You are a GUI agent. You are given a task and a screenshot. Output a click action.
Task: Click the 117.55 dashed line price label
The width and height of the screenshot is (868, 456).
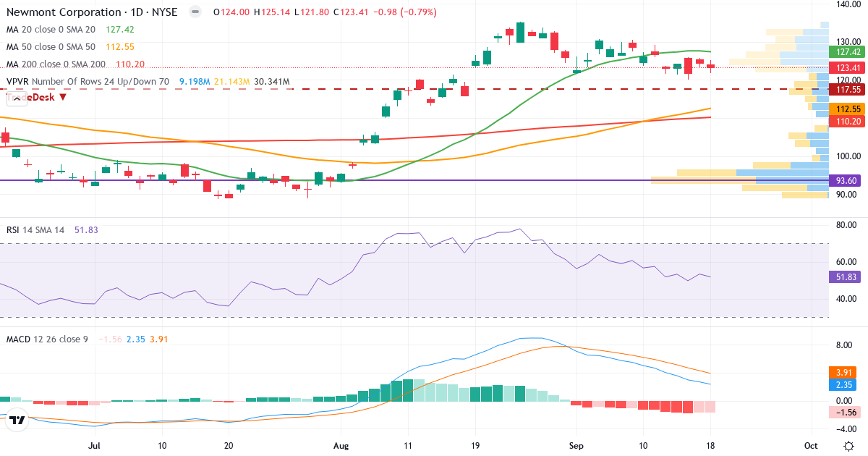(x=847, y=90)
